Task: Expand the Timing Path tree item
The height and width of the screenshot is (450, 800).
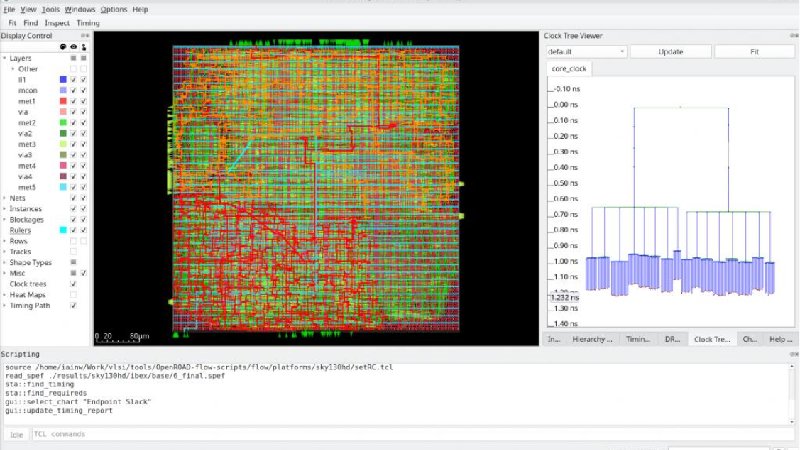Action: [5, 306]
